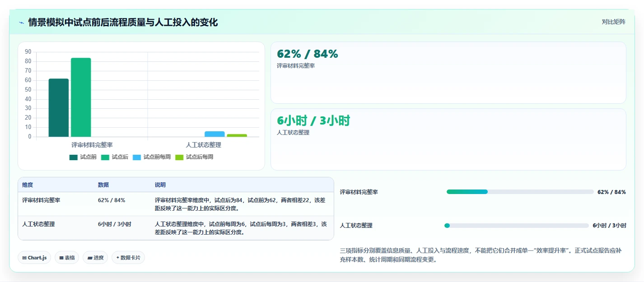Click the green 试点后 bar at 84
Screen dimensions: 644x282
(x=81, y=97)
